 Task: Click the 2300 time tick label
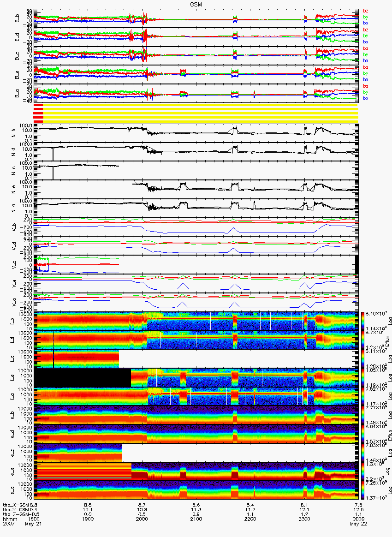point(304,519)
